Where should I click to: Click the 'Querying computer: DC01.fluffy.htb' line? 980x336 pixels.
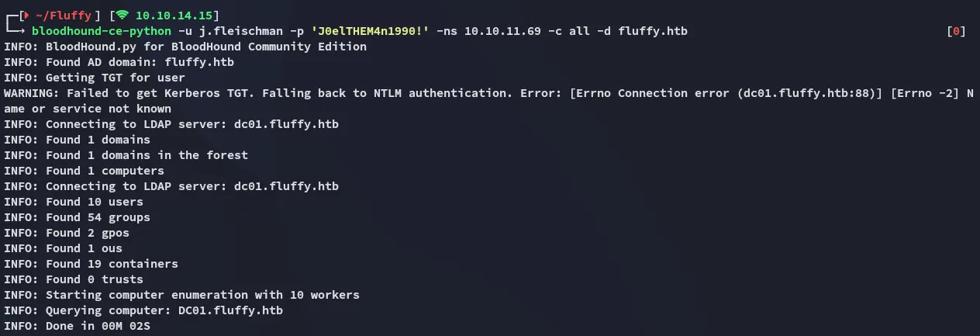tap(143, 310)
